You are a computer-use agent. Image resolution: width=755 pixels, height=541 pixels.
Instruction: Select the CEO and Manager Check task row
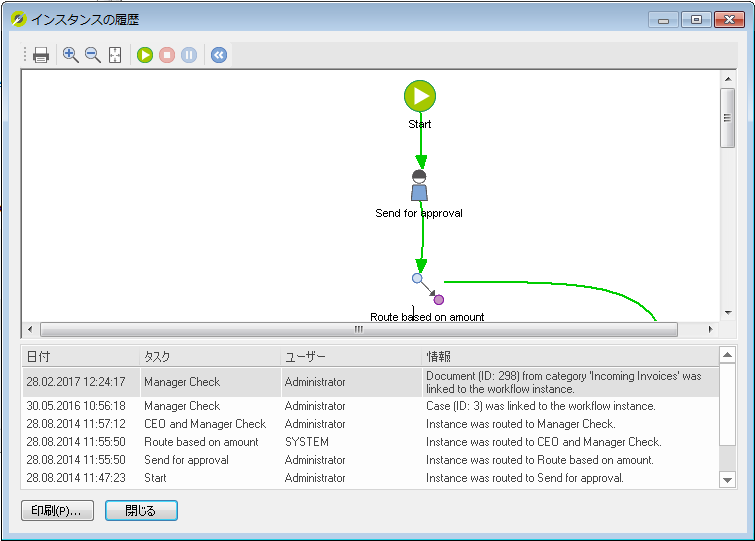click(x=370, y=424)
